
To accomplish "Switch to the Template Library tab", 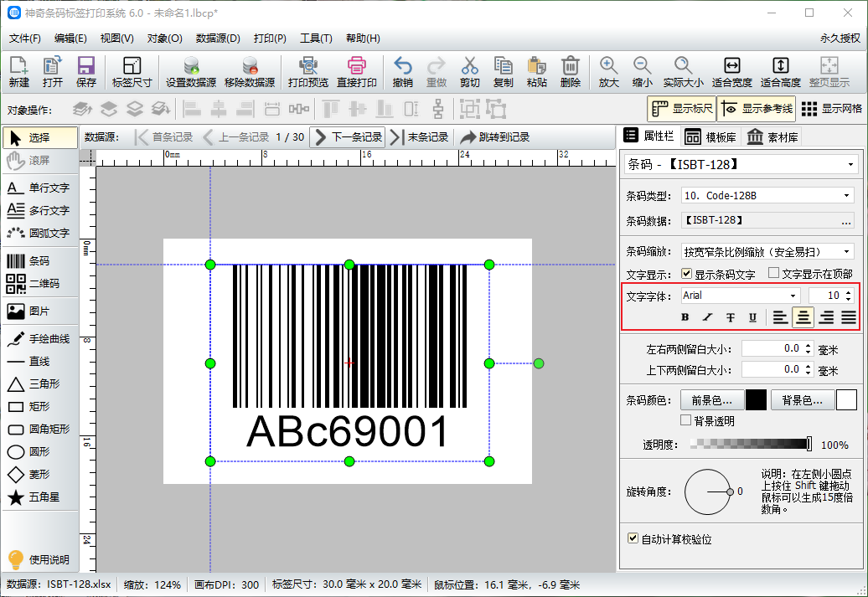I will click(709, 136).
